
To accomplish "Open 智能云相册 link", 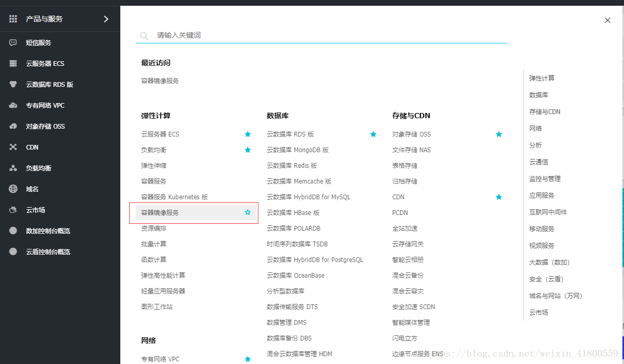I will pos(408,260).
